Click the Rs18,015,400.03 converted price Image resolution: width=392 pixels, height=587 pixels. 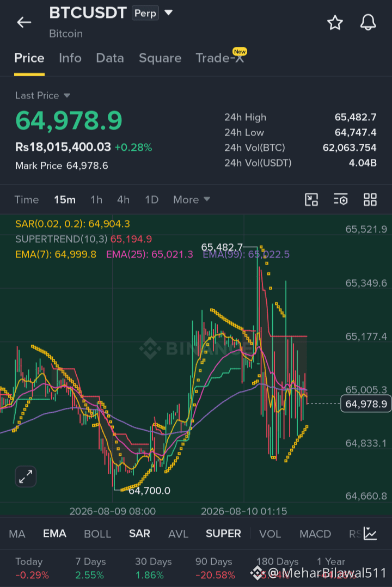click(x=63, y=147)
